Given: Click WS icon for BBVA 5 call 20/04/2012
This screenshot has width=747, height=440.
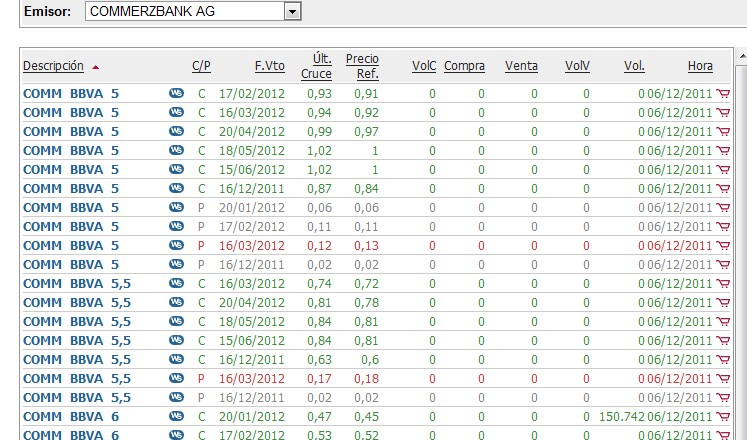Looking at the screenshot, I should coord(176,131).
